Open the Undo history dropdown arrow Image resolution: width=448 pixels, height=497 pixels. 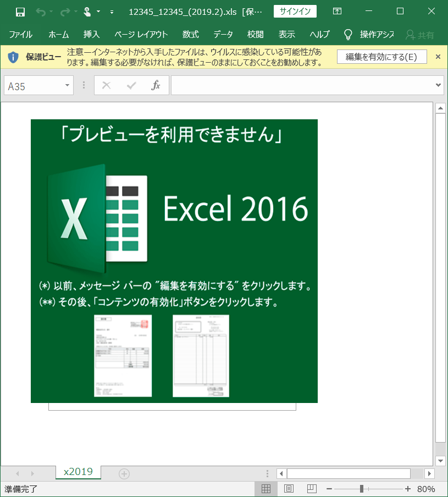(x=51, y=12)
